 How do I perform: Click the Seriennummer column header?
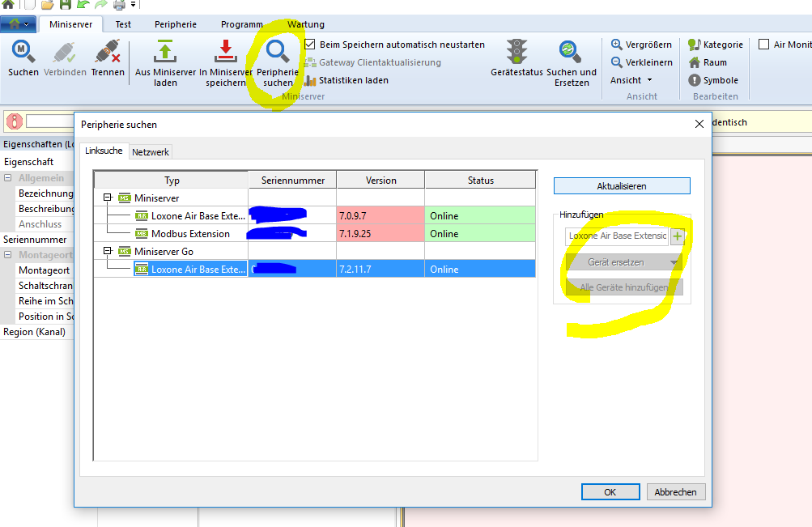click(292, 181)
